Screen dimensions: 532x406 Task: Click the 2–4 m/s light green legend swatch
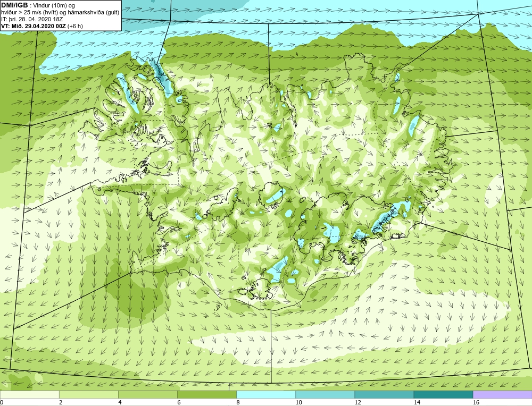(89, 394)
